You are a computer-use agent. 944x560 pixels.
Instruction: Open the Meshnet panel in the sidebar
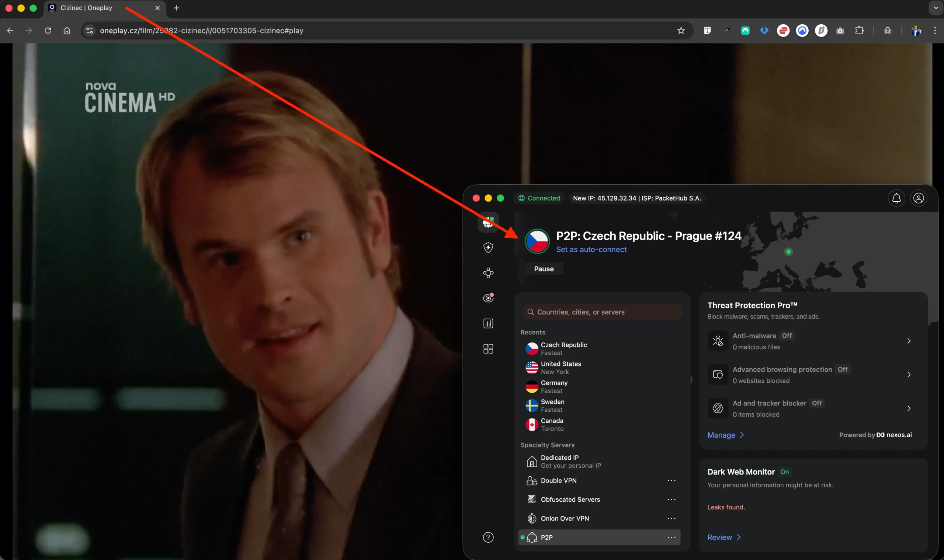coord(488,272)
